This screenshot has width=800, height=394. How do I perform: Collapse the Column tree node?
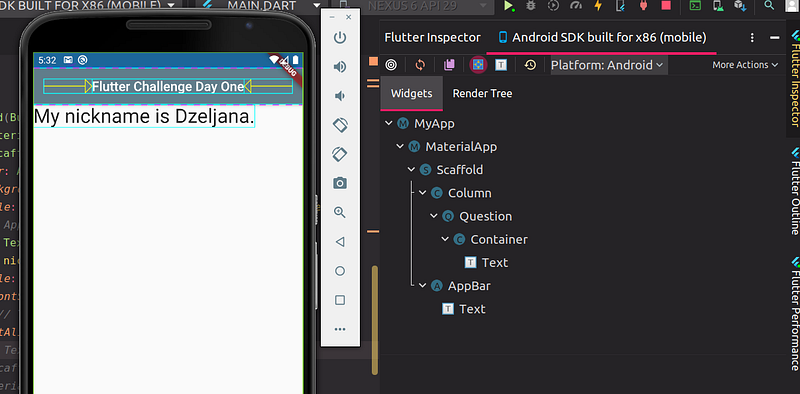pos(422,193)
